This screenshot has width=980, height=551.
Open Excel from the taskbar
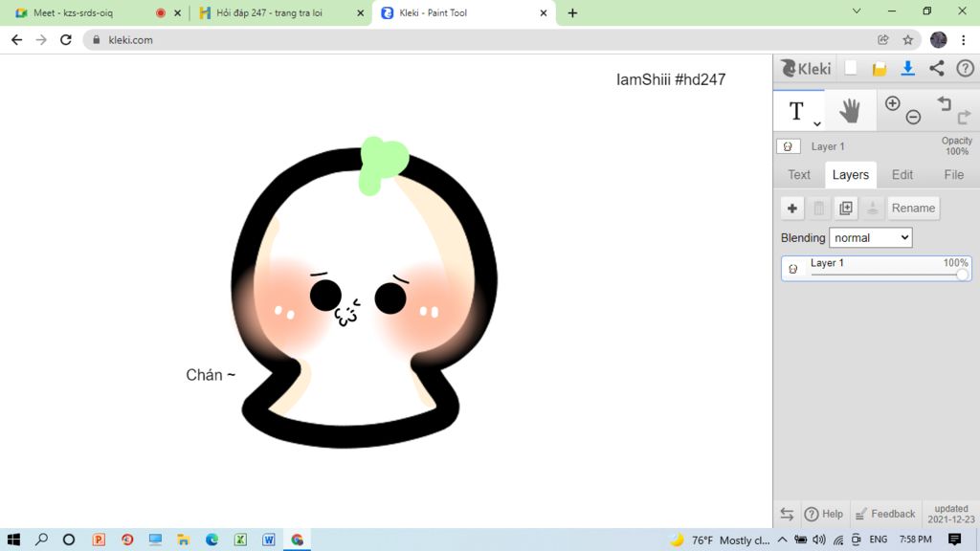[x=240, y=540]
